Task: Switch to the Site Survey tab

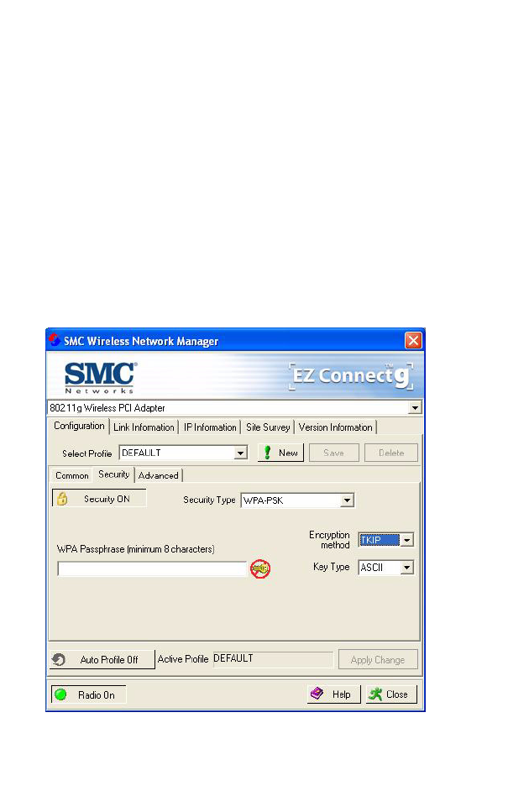Action: (x=268, y=427)
